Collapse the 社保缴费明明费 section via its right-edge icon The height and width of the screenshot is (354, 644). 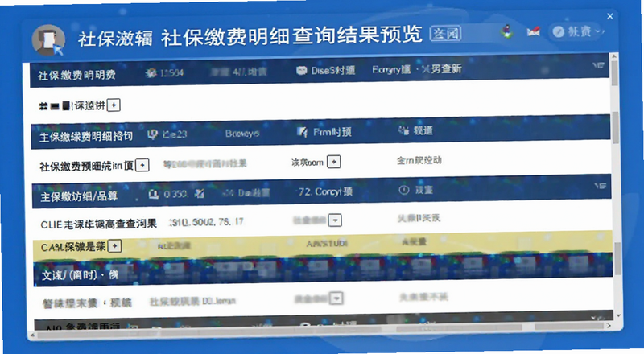(x=599, y=65)
